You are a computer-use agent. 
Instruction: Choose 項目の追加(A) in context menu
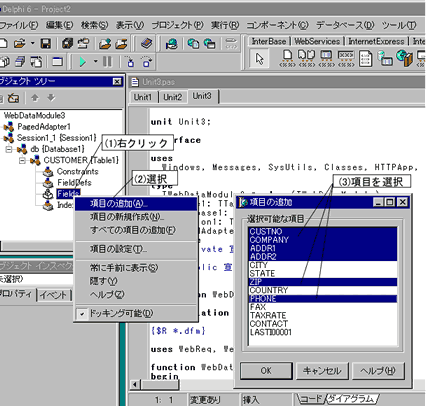coord(136,203)
